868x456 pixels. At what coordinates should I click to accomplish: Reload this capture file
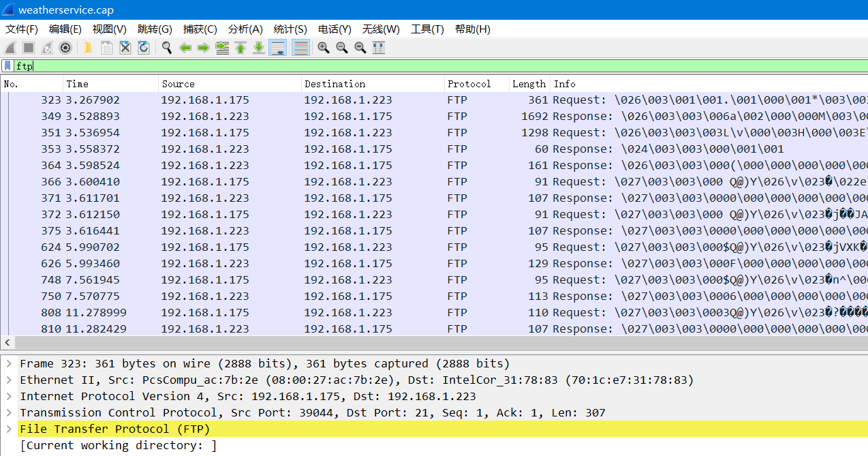(x=144, y=48)
